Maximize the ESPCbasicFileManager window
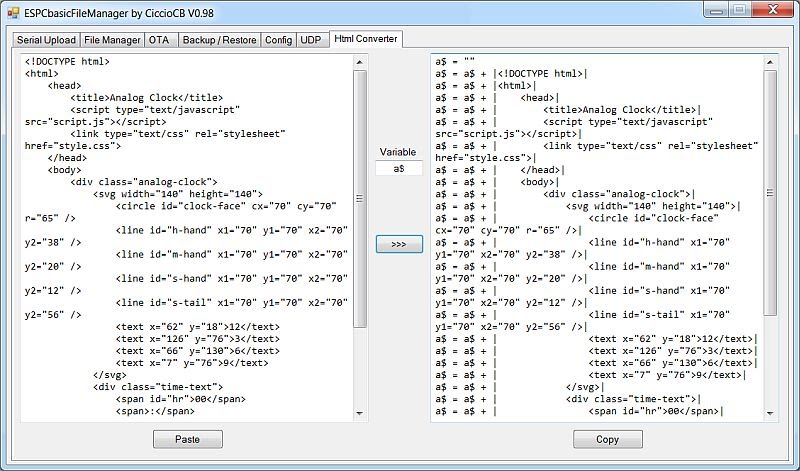This screenshot has height=471, width=800. click(740, 9)
